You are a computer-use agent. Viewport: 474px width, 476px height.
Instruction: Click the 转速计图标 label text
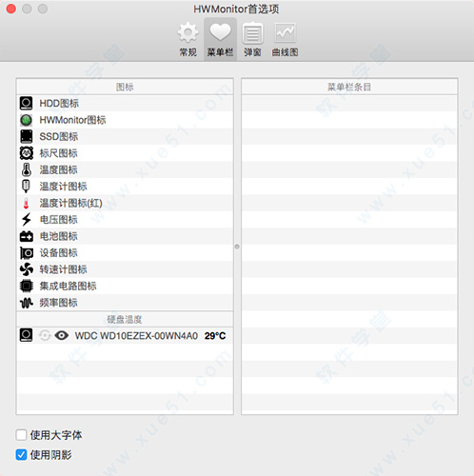point(63,269)
